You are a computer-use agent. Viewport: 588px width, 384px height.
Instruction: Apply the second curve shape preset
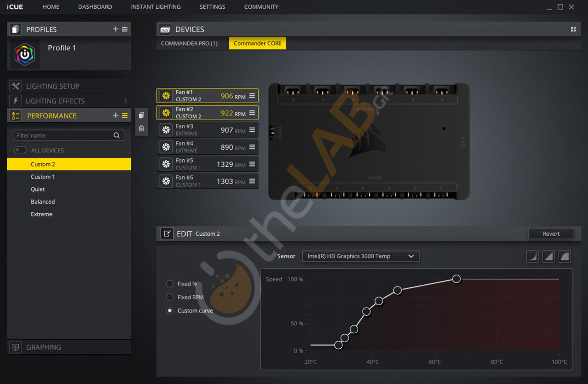549,256
